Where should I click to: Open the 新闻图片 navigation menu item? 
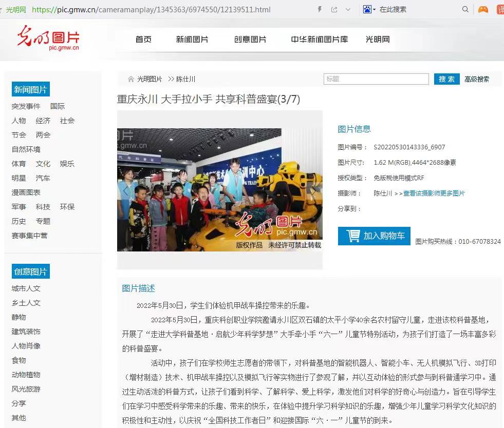tap(192, 40)
